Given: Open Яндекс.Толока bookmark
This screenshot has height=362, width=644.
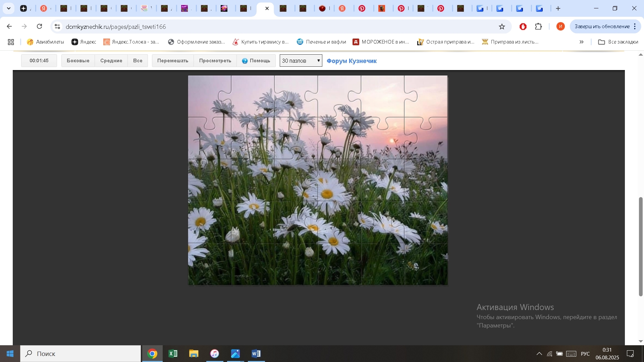Looking at the screenshot, I should tap(131, 42).
